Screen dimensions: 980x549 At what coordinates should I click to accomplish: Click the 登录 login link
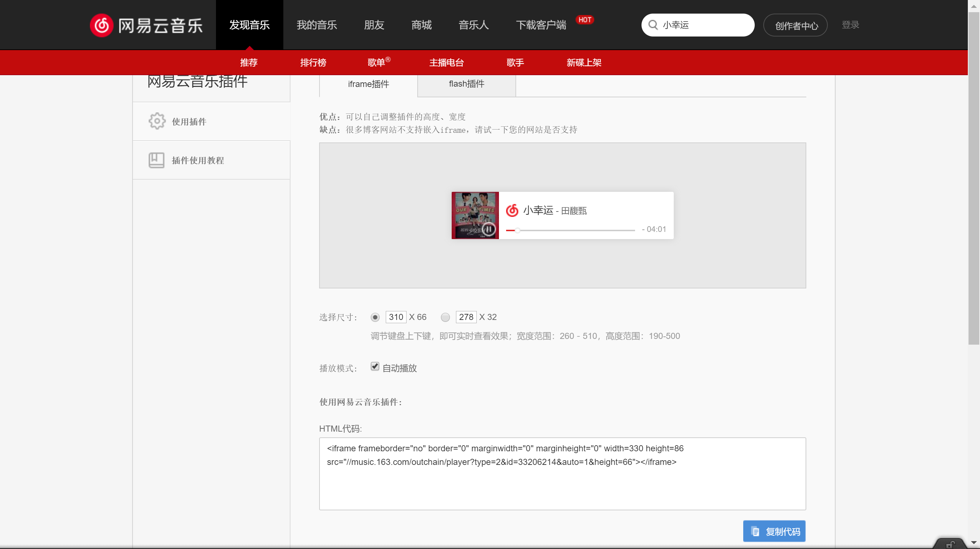click(850, 25)
